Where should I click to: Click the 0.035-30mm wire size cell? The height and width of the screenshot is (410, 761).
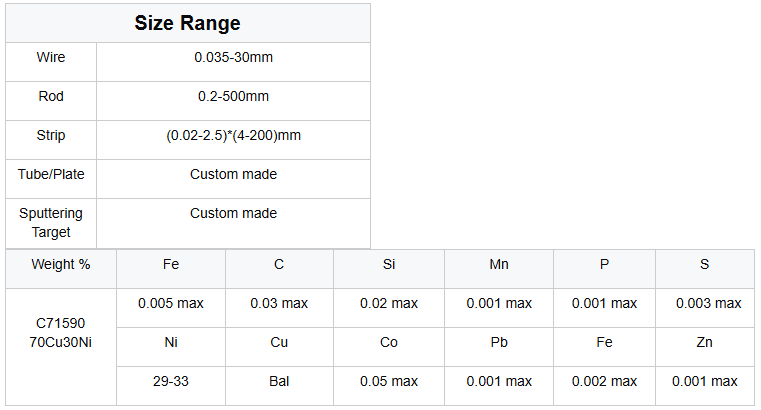[233, 58]
